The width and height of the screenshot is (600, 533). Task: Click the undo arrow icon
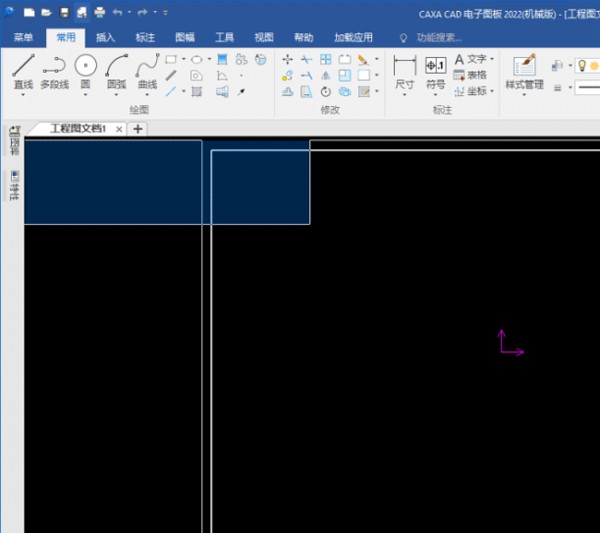tap(117, 13)
